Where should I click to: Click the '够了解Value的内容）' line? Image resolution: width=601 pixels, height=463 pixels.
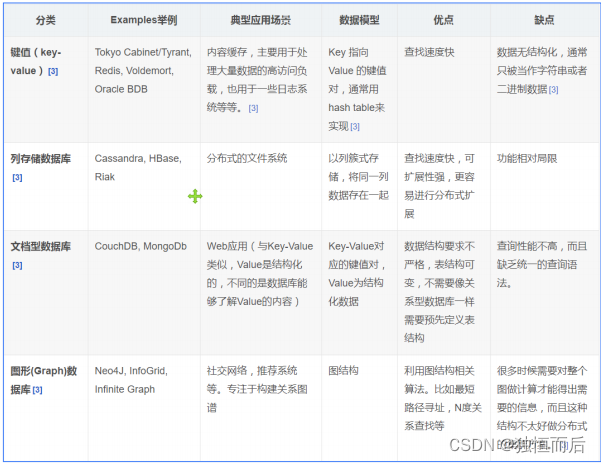[253, 302]
